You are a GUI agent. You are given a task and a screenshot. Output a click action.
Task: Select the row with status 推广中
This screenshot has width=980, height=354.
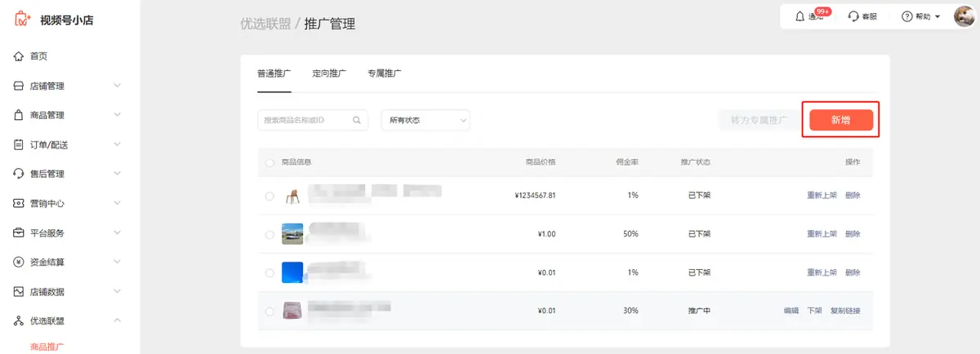(270, 311)
